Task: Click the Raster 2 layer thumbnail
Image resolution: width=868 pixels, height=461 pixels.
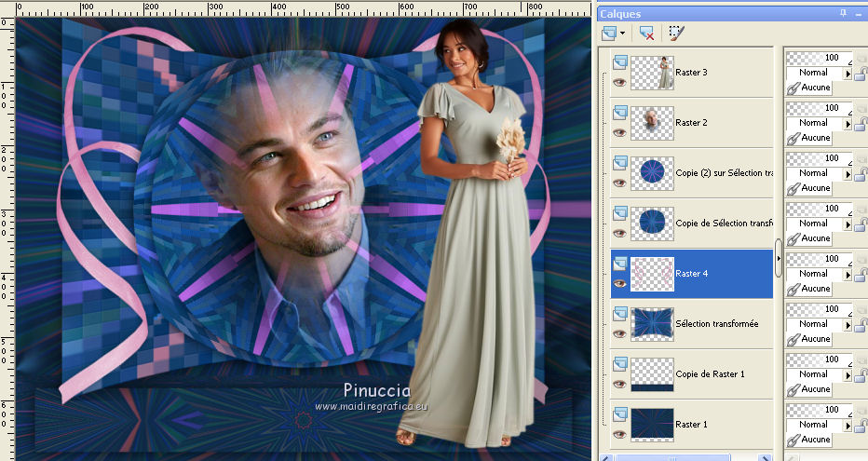Action: tap(653, 123)
